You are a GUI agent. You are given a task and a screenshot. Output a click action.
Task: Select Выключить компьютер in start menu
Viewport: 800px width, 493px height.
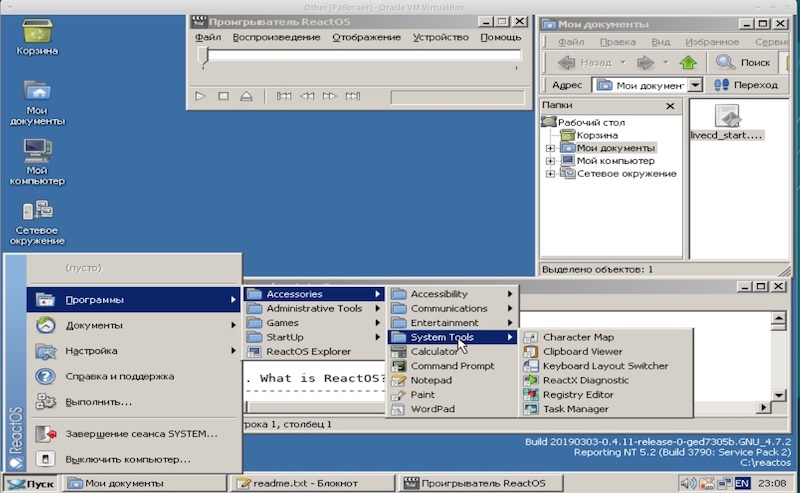coord(127,459)
